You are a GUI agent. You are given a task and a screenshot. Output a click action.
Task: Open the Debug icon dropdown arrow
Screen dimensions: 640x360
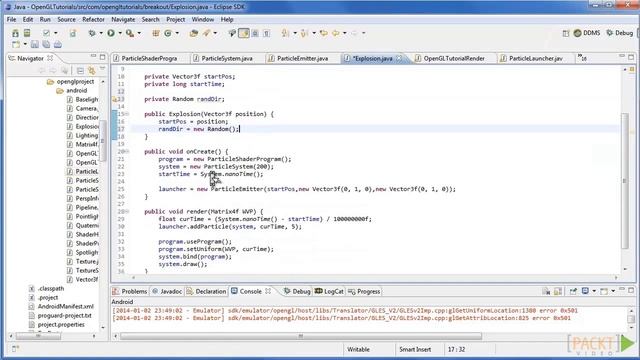pos(100,33)
